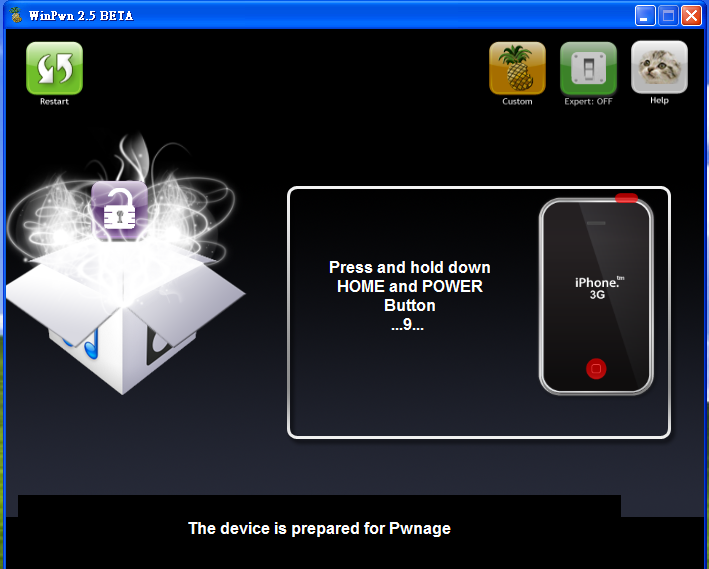The height and width of the screenshot is (569, 709).
Task: Toggle the Expert mode switch icon
Action: coord(588,68)
